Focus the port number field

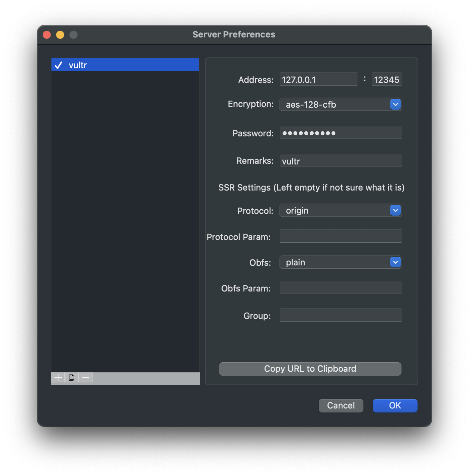(x=386, y=80)
